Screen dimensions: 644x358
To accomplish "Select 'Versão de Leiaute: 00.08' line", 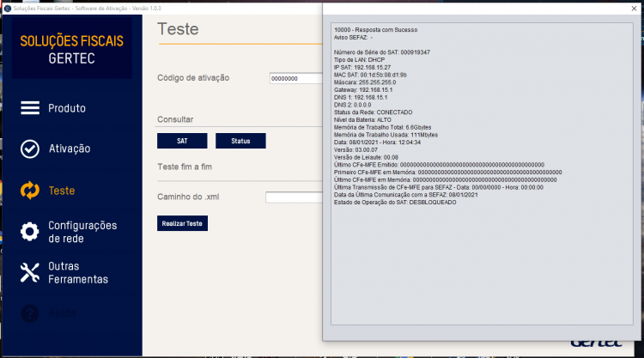I will click(366, 158).
